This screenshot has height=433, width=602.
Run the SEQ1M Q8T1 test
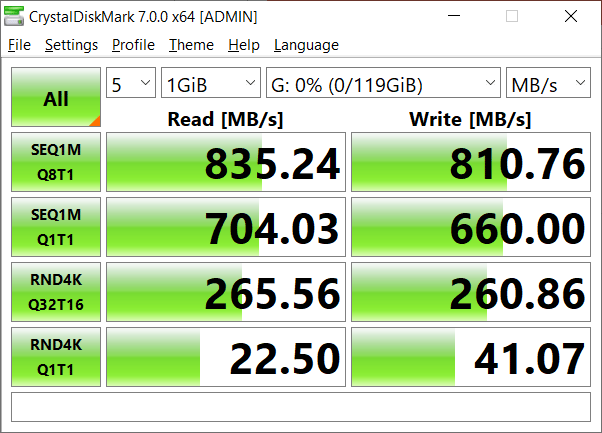[56, 162]
